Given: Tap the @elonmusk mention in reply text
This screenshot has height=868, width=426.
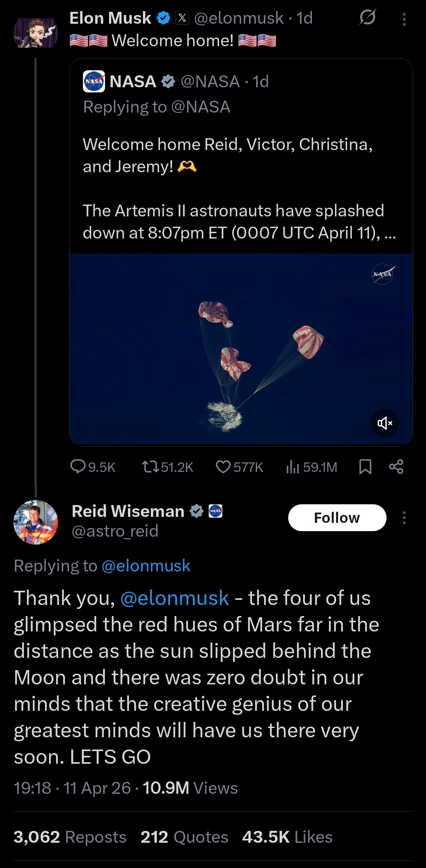Looking at the screenshot, I should click(x=175, y=598).
